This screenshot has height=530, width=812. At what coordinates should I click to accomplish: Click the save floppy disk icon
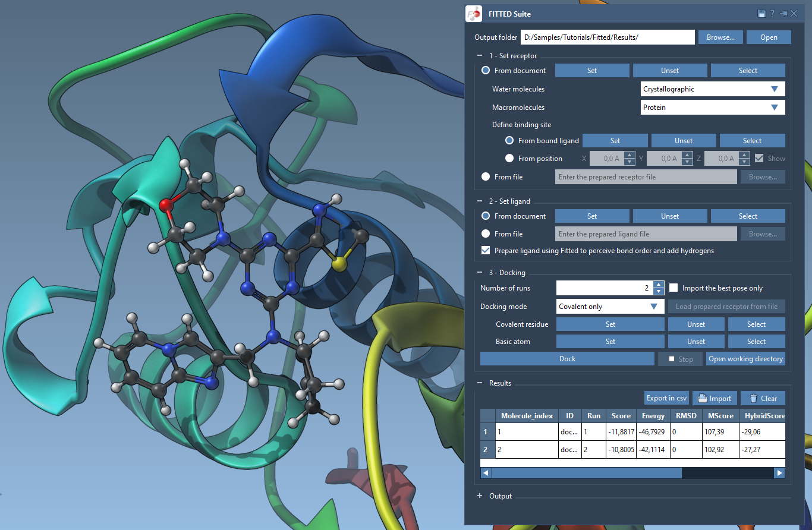click(x=761, y=14)
